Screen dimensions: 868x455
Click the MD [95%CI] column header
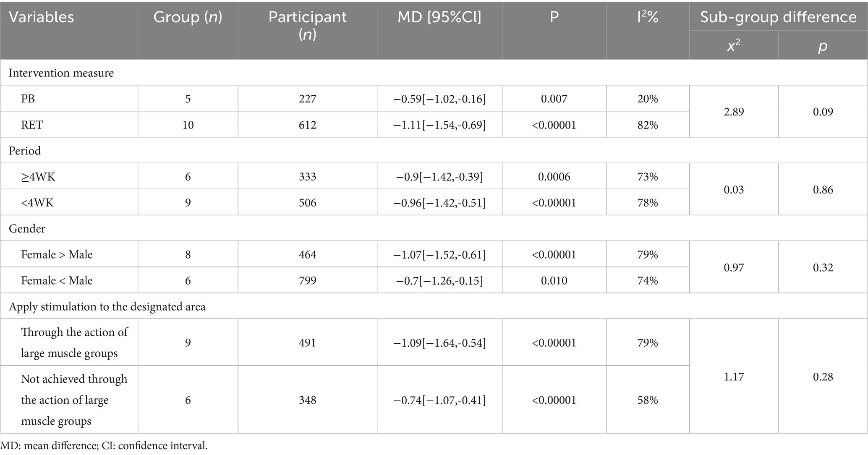coord(439,17)
